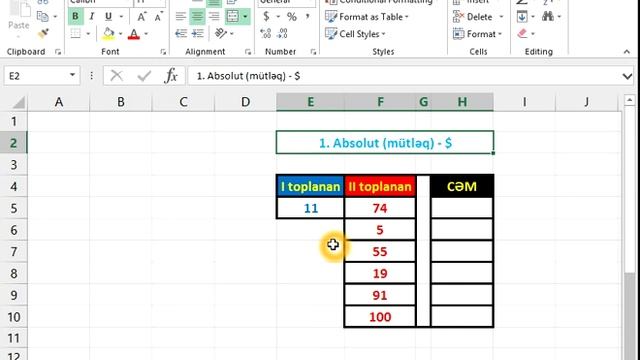This screenshot has height=360, width=640.
Task: Click the Decrease Indent icon
Action: 180,33
